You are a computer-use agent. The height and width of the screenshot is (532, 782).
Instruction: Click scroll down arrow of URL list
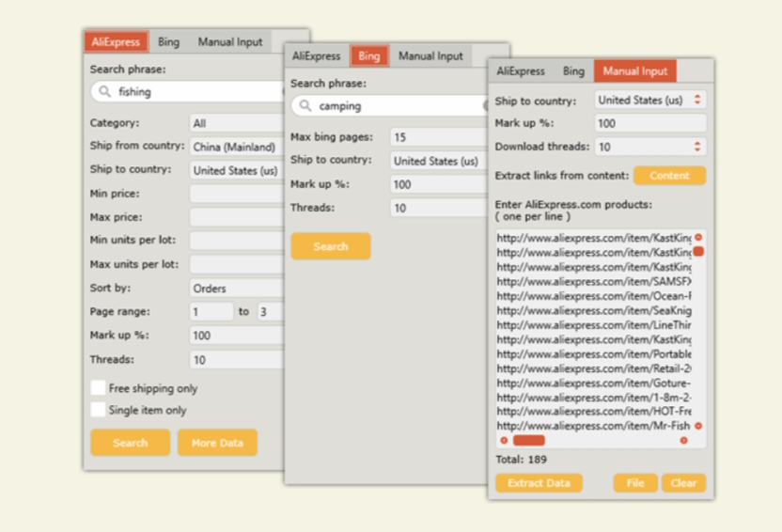point(698,426)
